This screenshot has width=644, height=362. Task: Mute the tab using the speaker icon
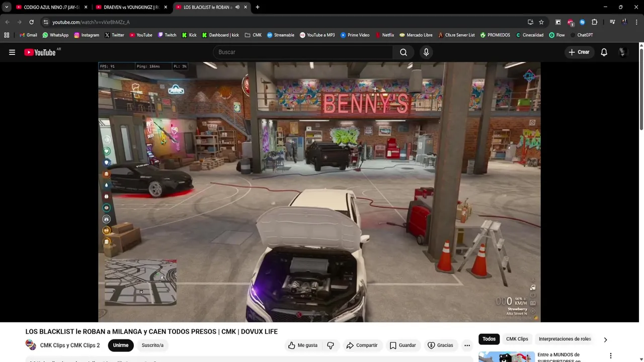[x=237, y=7]
